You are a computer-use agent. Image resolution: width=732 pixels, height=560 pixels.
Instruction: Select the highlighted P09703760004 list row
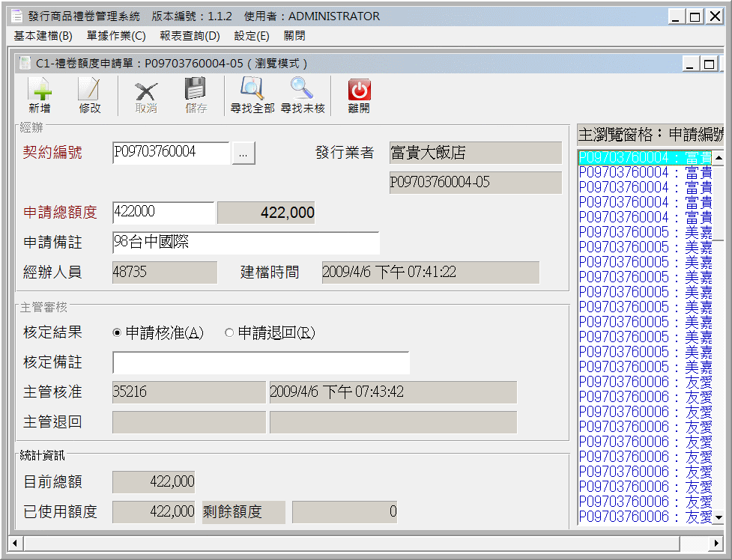(645, 158)
